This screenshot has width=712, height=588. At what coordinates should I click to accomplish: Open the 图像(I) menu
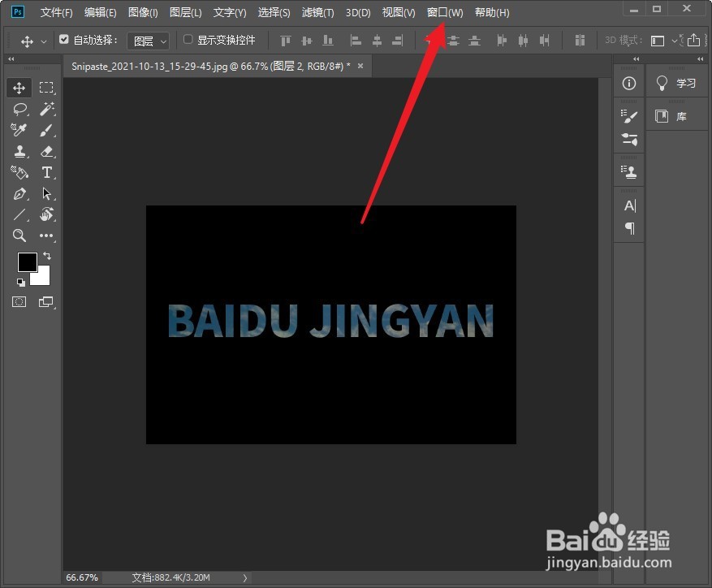point(143,13)
